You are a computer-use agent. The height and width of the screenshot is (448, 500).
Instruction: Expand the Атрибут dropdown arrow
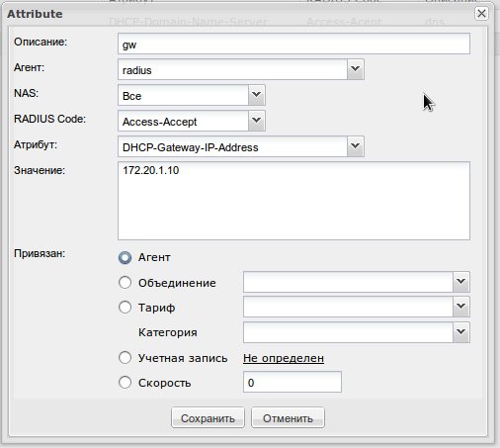(355, 146)
